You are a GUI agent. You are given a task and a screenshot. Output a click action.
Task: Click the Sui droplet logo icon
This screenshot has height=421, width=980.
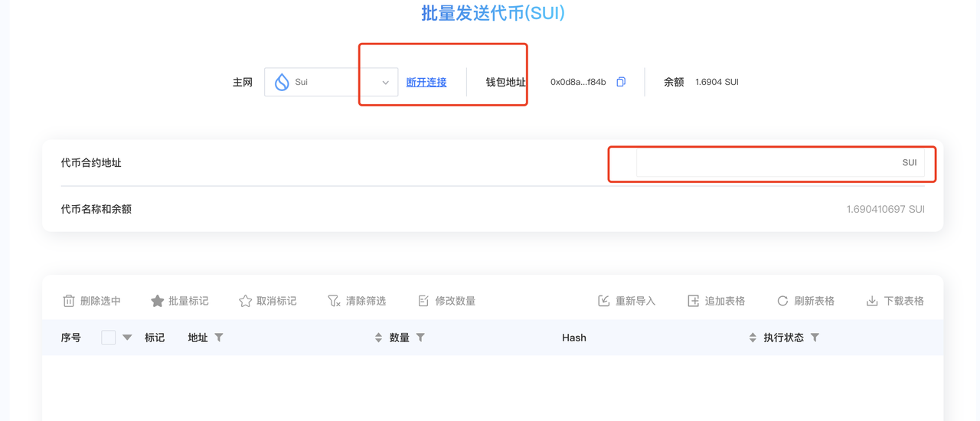(282, 82)
